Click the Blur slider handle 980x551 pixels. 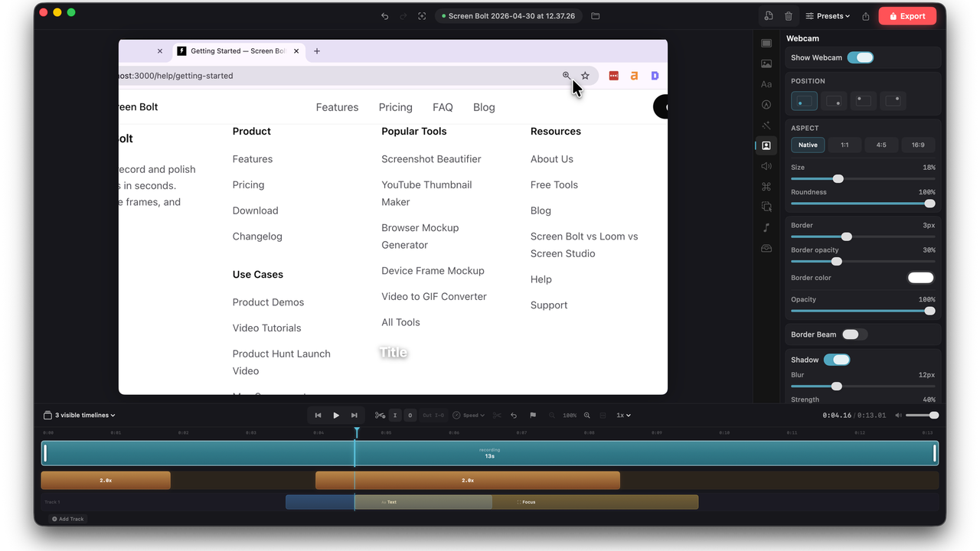point(837,386)
